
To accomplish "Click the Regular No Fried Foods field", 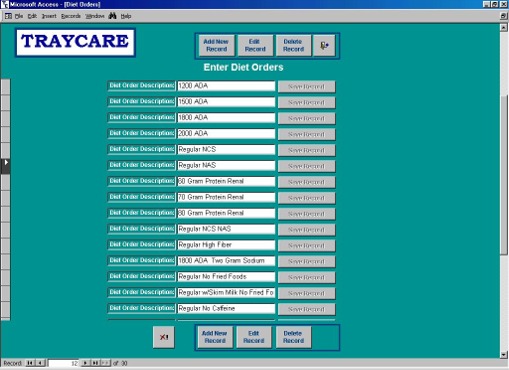I will (226, 276).
